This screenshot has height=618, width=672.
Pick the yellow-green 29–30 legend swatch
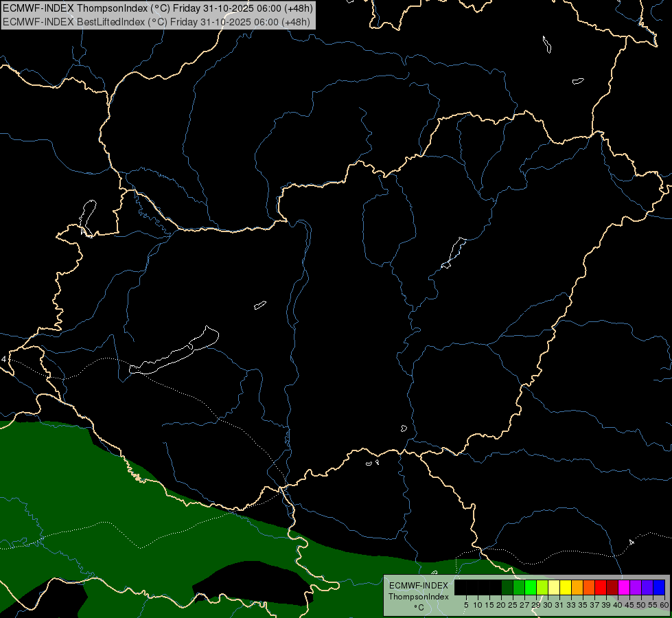pyautogui.click(x=542, y=587)
